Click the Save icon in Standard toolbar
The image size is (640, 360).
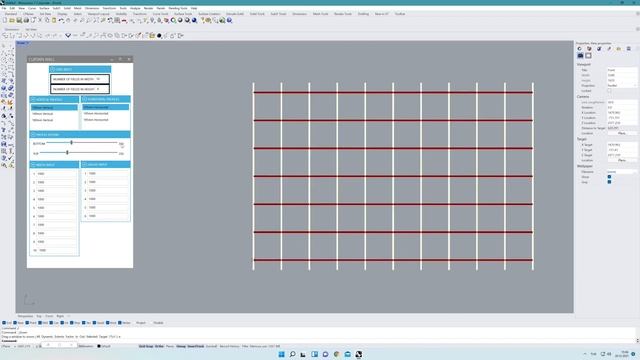(19, 20)
